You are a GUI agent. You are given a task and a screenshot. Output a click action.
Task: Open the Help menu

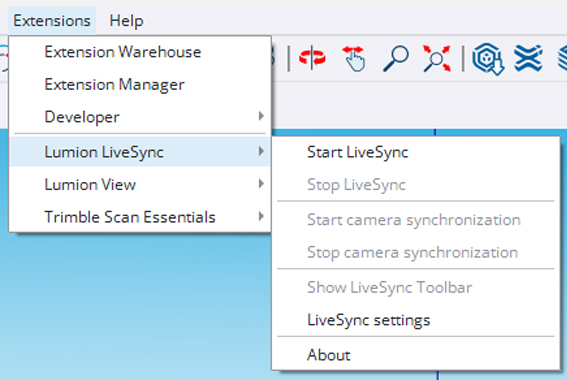pos(126,21)
